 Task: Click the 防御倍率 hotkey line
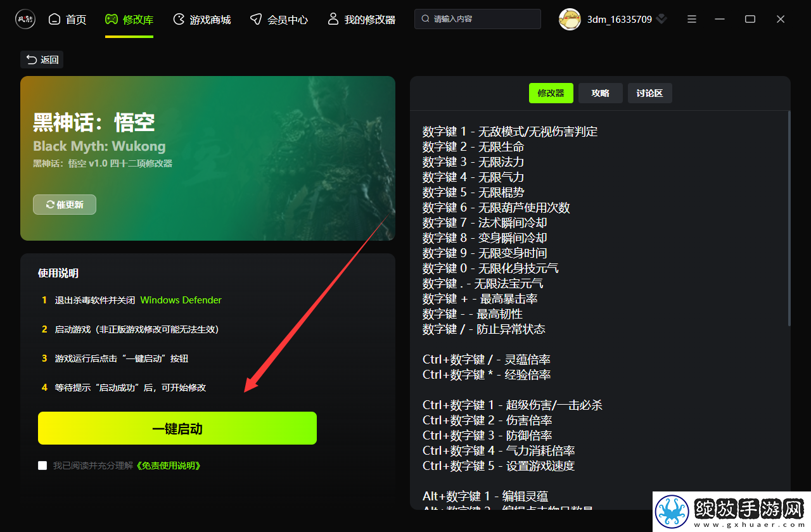pos(487,436)
